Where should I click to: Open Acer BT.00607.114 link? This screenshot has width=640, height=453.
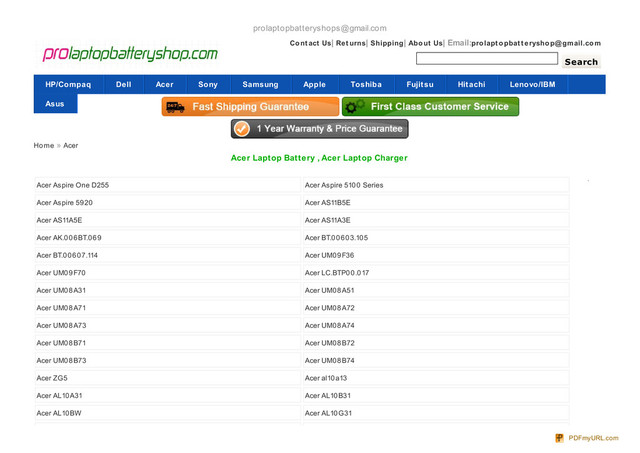[x=67, y=255]
